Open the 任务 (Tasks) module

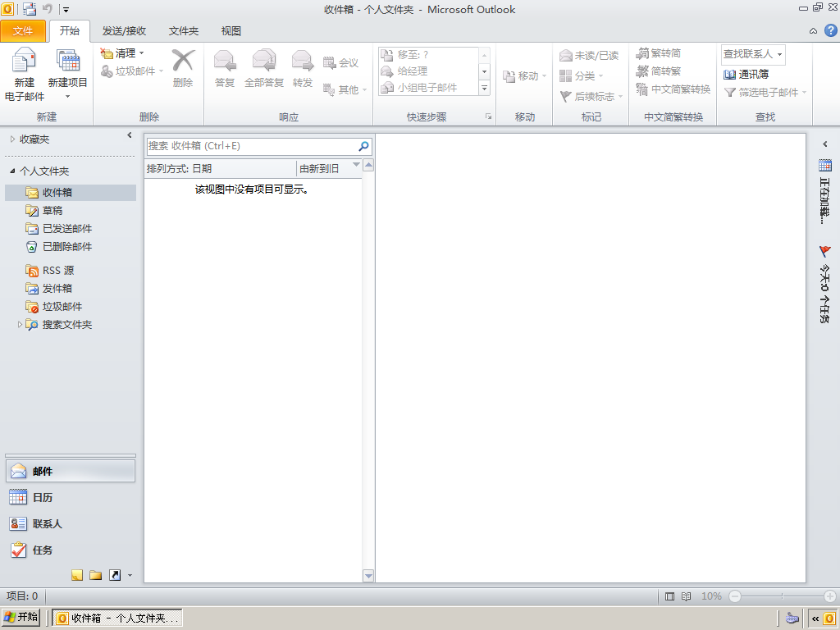[71, 550]
